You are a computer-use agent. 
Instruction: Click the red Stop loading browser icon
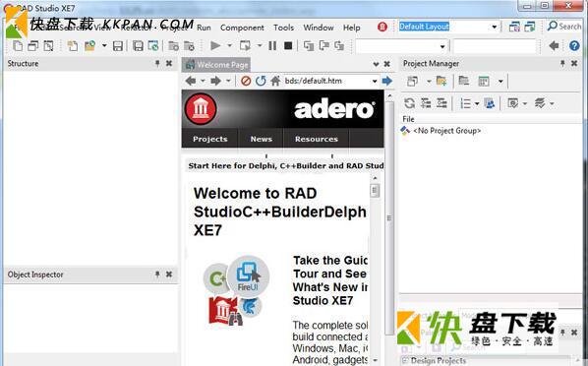[x=246, y=81]
